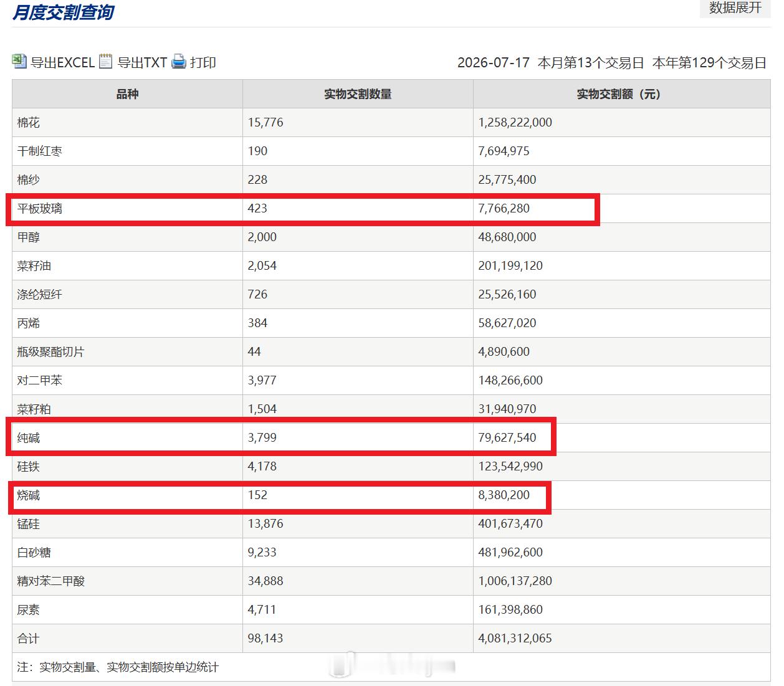Select the 白砂糖 row name
Image resolution: width=784 pixels, height=686 pixels.
click(x=34, y=553)
